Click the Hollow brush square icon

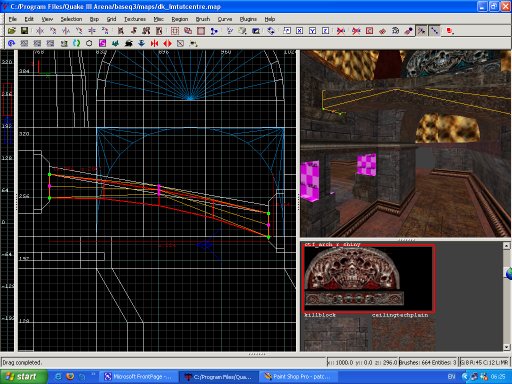tap(201, 31)
